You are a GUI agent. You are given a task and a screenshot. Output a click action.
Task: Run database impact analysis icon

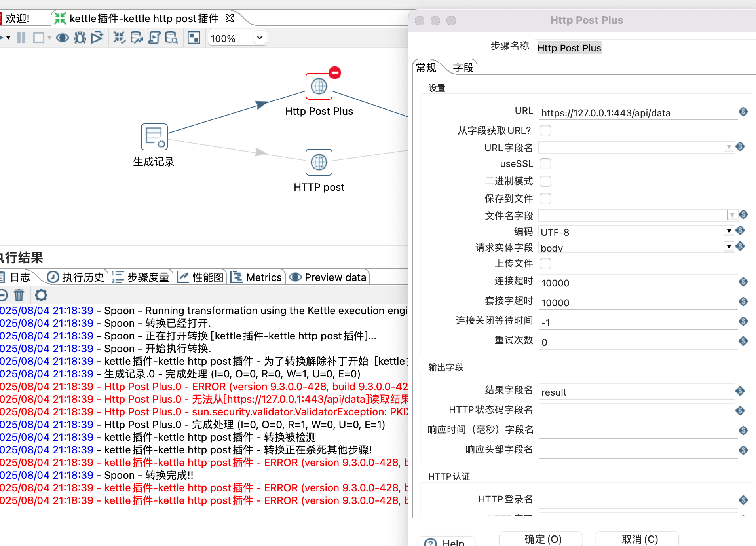pyautogui.click(x=137, y=38)
